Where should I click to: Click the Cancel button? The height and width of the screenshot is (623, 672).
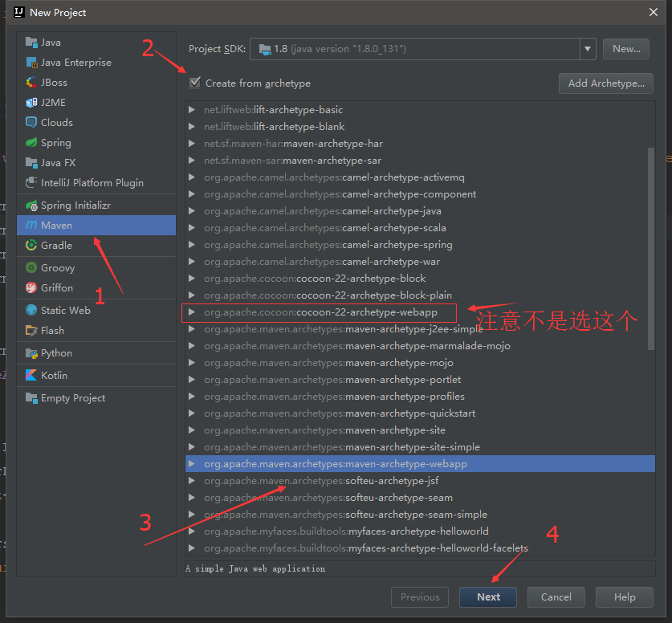point(556,597)
